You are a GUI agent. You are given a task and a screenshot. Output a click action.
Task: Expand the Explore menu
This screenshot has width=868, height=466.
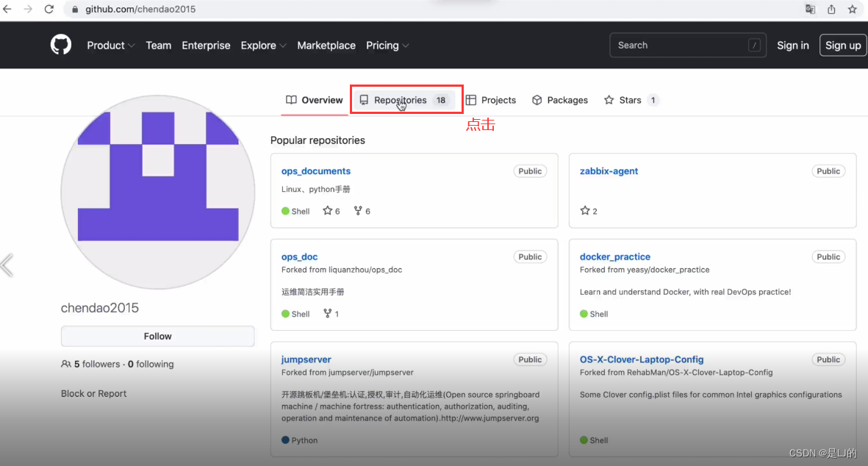(x=264, y=46)
